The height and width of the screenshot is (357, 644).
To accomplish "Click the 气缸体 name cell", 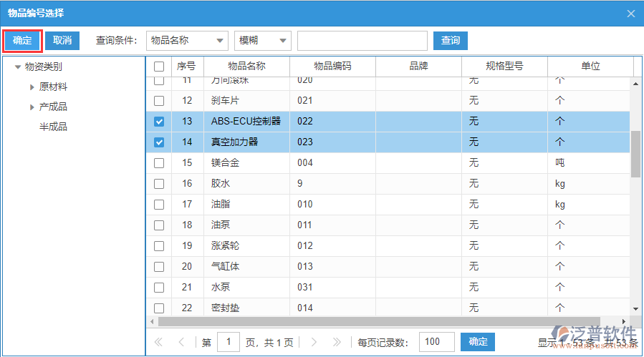I will pyautogui.click(x=247, y=267).
